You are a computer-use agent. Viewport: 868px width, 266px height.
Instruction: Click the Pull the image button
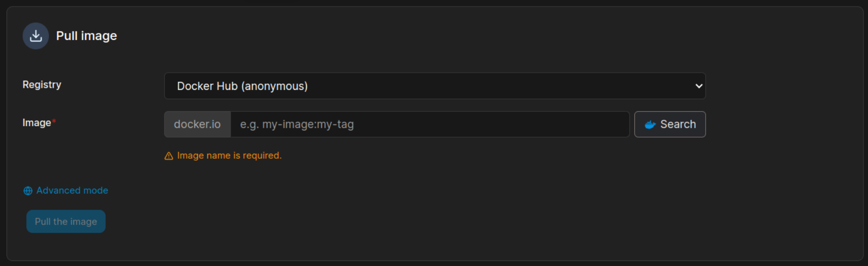(66, 222)
